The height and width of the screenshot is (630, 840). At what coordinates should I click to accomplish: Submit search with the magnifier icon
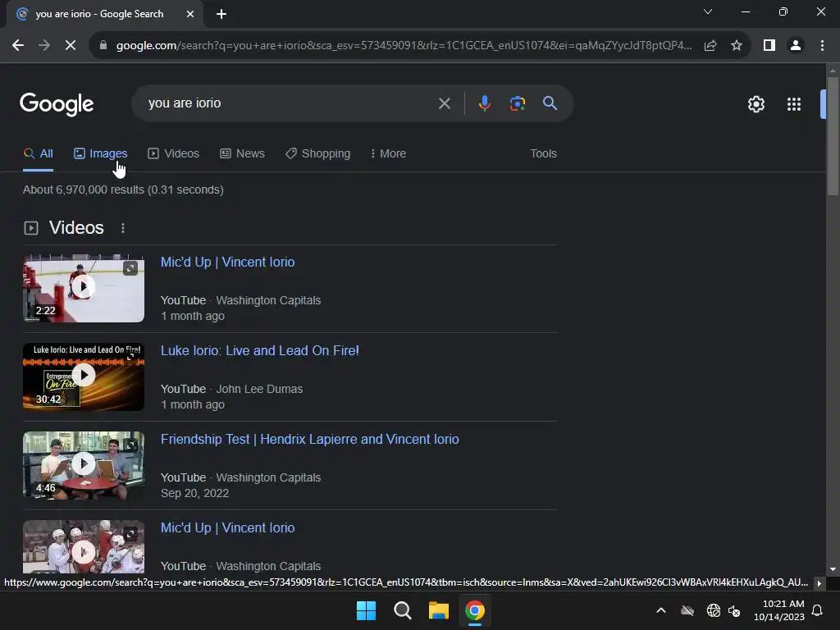coord(550,103)
